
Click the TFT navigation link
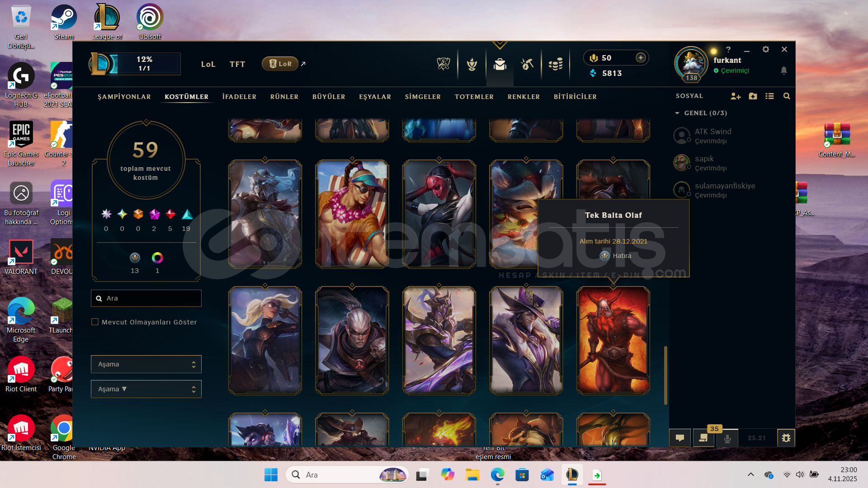(237, 64)
